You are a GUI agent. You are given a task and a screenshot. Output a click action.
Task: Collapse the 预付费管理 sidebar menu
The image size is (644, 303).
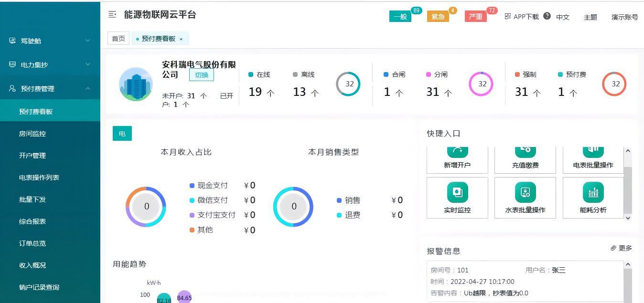click(50, 89)
